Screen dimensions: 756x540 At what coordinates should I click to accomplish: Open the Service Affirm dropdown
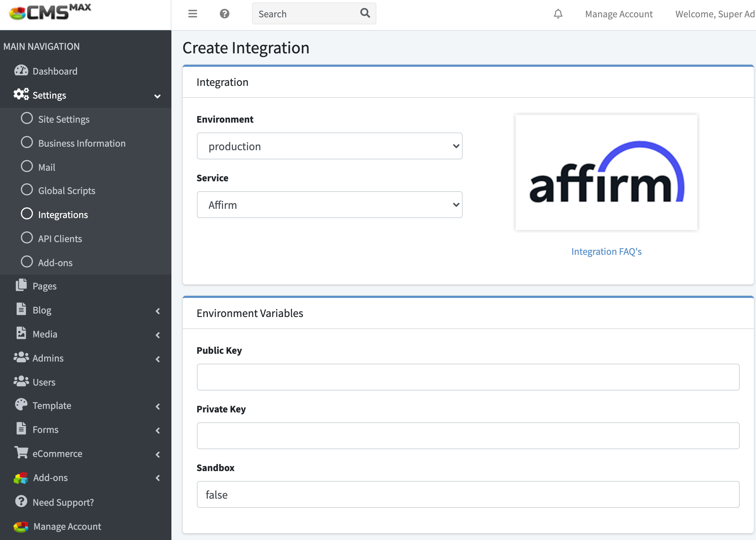point(329,205)
